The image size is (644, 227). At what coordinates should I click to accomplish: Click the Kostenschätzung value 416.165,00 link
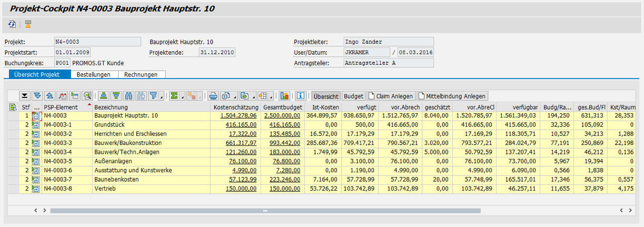click(237, 125)
